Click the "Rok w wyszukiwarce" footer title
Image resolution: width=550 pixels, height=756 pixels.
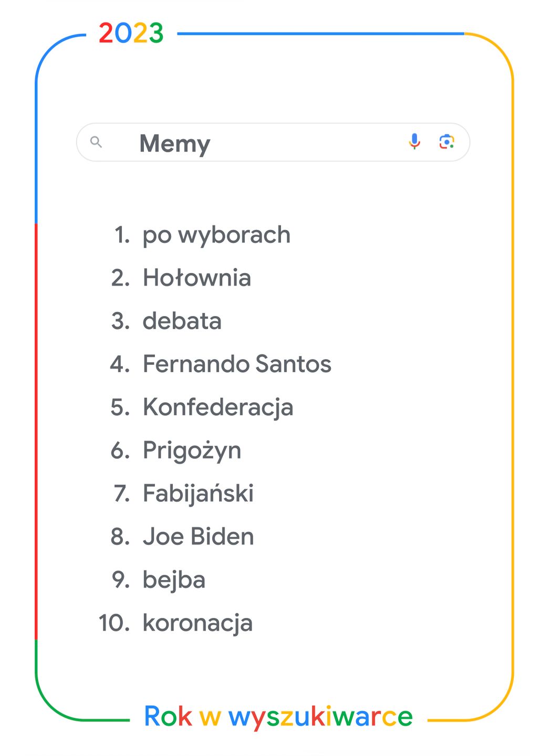(278, 717)
